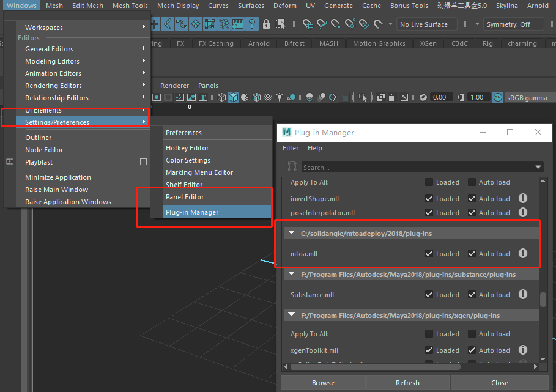
Task: Click the exposure icon in viewport toolbar
Action: coord(423,97)
